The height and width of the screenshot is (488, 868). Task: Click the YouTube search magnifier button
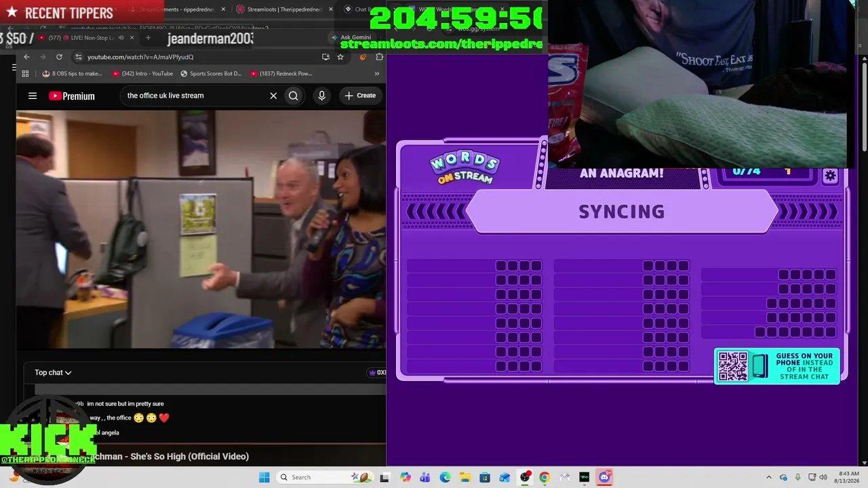(293, 96)
